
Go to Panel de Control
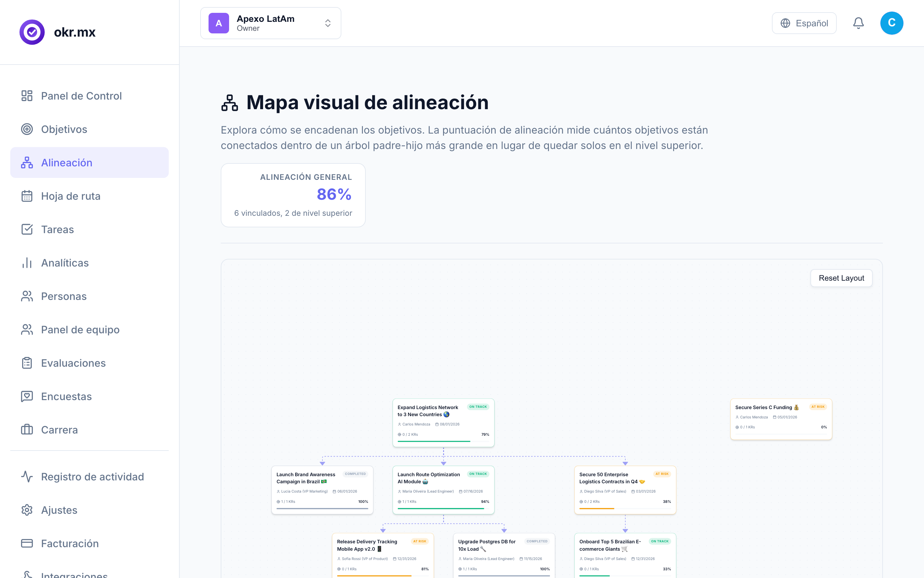click(x=89, y=96)
